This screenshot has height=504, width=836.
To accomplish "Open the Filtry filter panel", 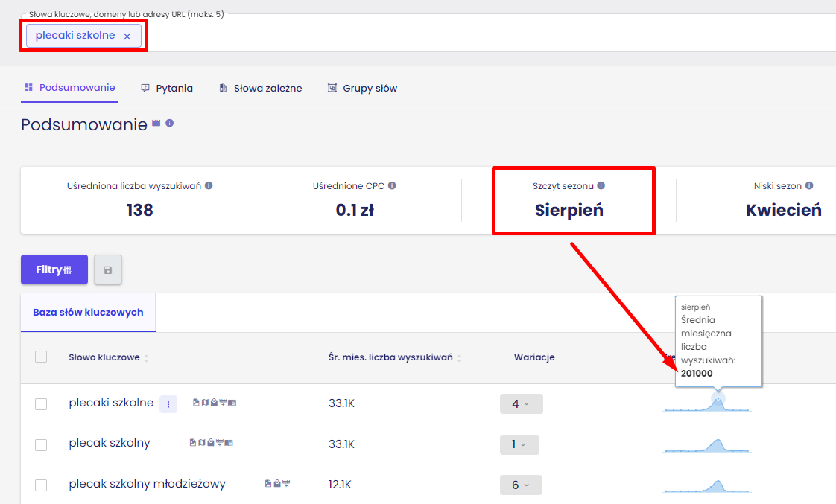I will (x=54, y=269).
